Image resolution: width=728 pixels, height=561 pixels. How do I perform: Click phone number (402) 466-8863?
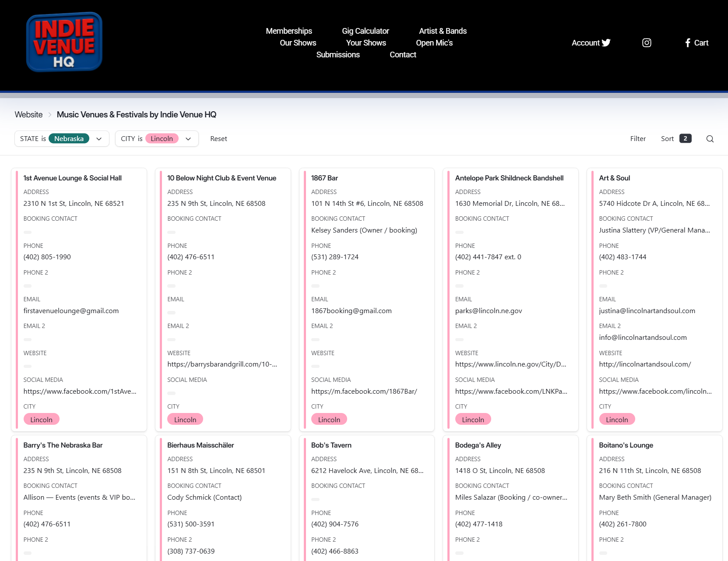(334, 551)
